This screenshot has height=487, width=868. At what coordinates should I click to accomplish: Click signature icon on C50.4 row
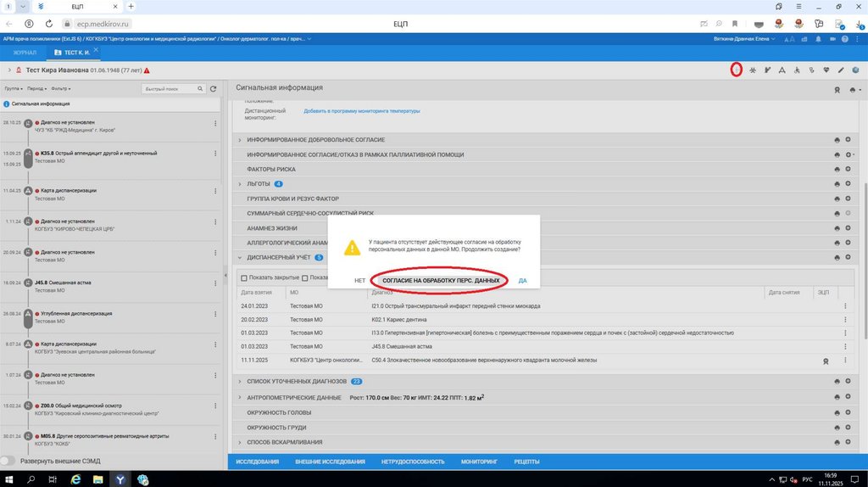pyautogui.click(x=826, y=361)
